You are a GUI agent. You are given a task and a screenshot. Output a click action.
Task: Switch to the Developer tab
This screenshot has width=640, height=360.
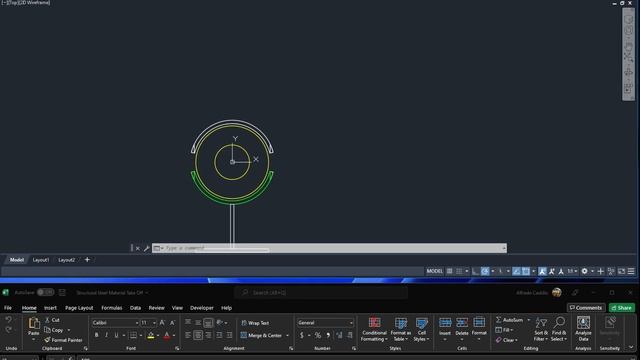click(x=202, y=308)
